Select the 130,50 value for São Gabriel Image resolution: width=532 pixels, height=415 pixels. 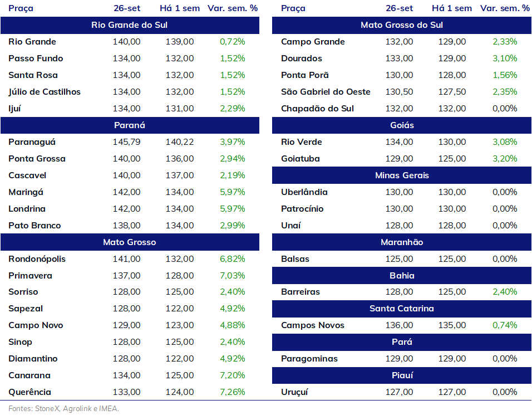click(399, 92)
